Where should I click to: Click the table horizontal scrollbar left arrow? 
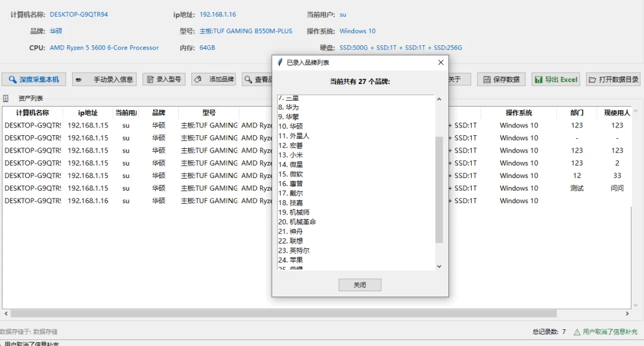click(6, 314)
